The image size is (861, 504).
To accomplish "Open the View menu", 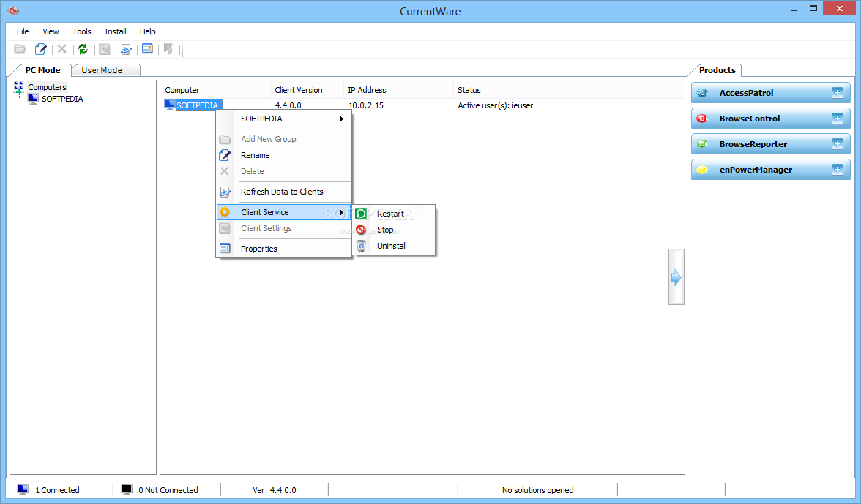I will (51, 31).
